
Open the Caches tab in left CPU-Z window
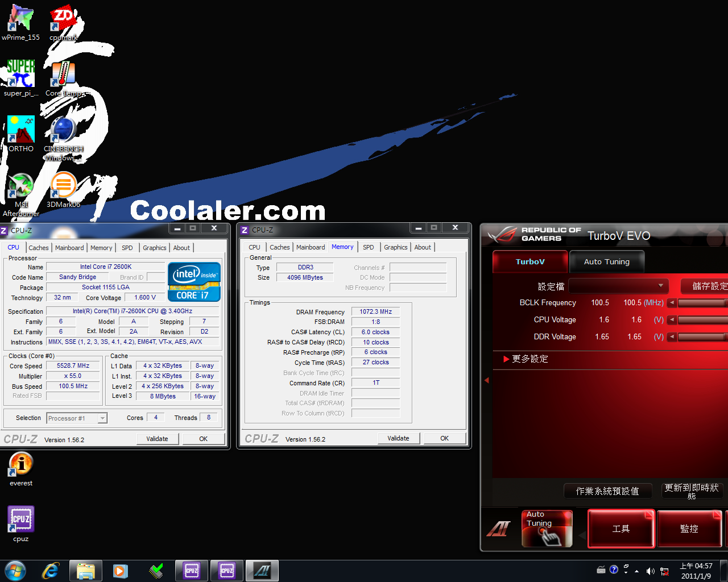(39, 248)
